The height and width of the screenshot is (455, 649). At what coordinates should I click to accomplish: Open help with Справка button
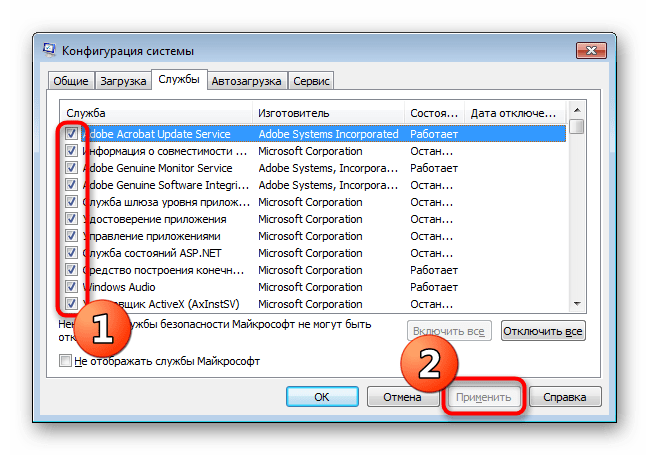(x=565, y=397)
